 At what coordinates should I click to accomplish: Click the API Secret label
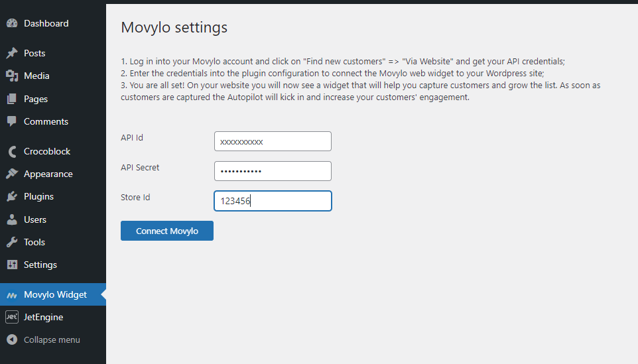140,167
